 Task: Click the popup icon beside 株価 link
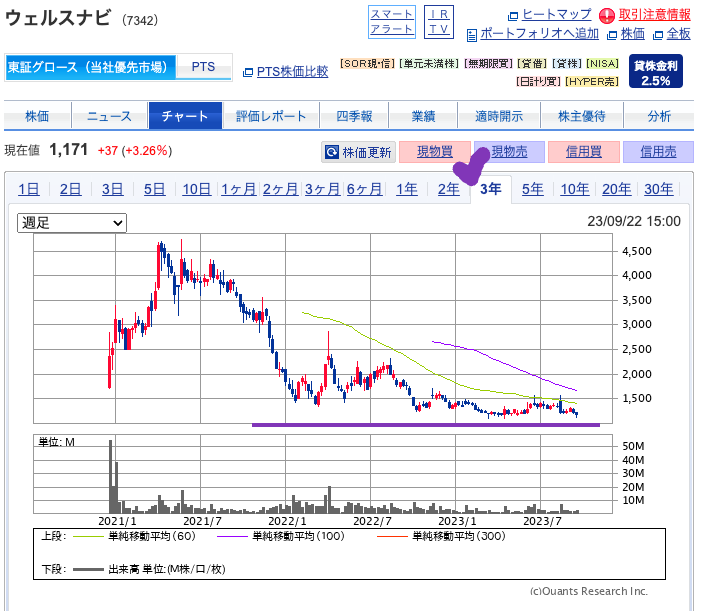click(x=612, y=35)
